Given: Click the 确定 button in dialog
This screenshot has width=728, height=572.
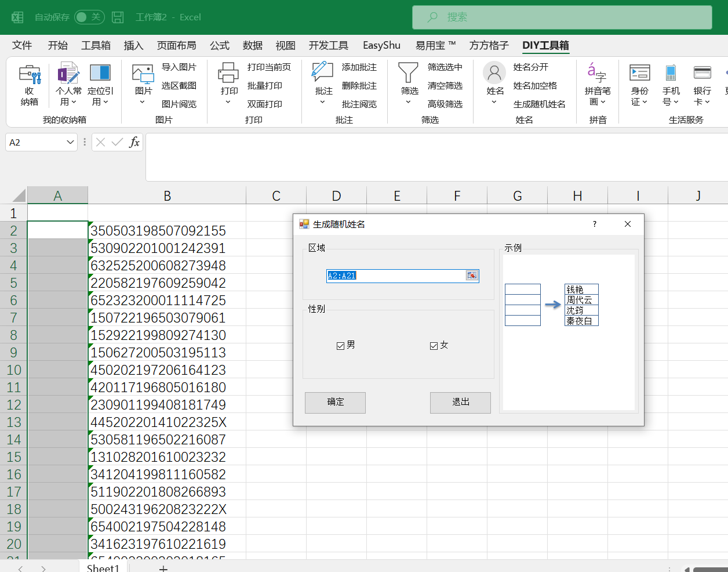Looking at the screenshot, I should click(335, 403).
